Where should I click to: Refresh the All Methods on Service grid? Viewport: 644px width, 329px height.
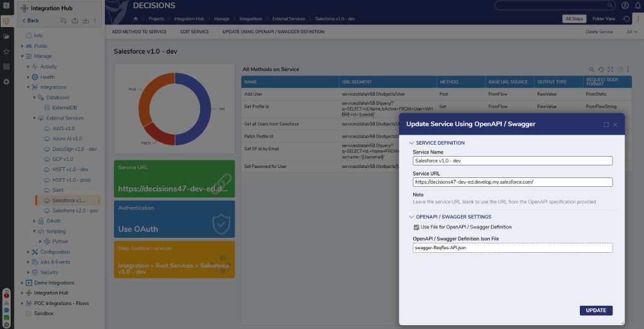click(601, 69)
